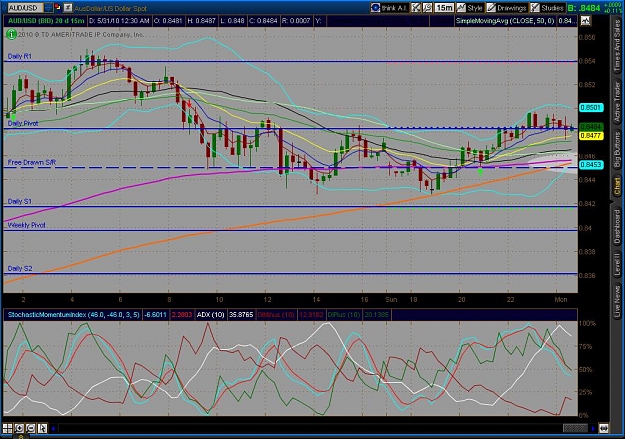Click the ADX (10) study label
The width and height of the screenshot is (625, 439).
(210, 315)
